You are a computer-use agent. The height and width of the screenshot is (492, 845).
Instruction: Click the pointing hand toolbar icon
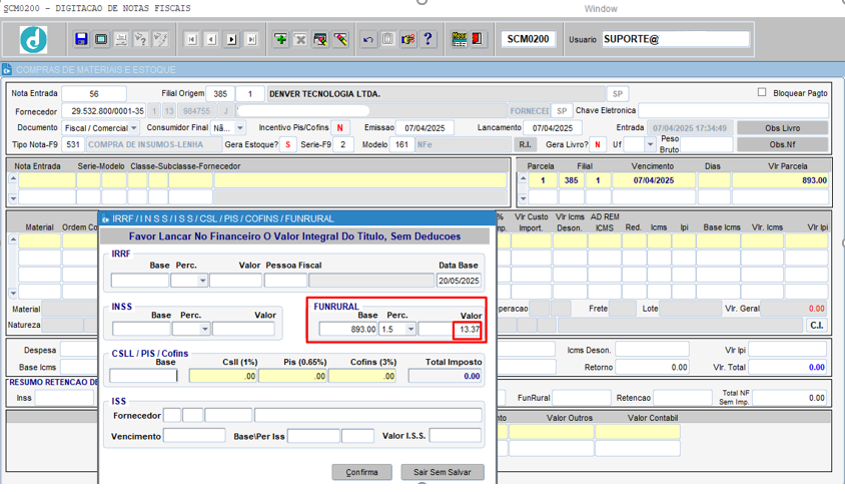(408, 39)
